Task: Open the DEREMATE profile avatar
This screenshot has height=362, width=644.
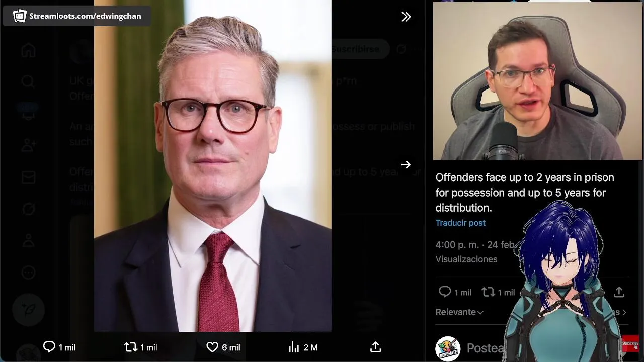Action: point(448,349)
